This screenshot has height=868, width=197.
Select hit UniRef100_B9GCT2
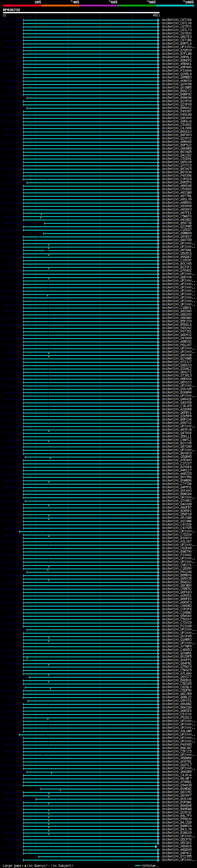pyautogui.click(x=177, y=91)
